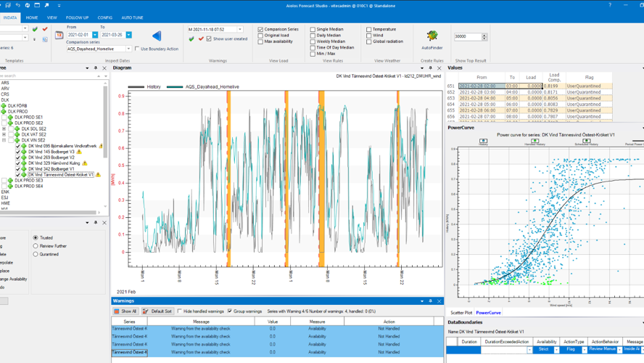Screen dimensions: 644x363
Task: Open the Inspect Dates calendar icon
Action: pyautogui.click(x=59, y=35)
